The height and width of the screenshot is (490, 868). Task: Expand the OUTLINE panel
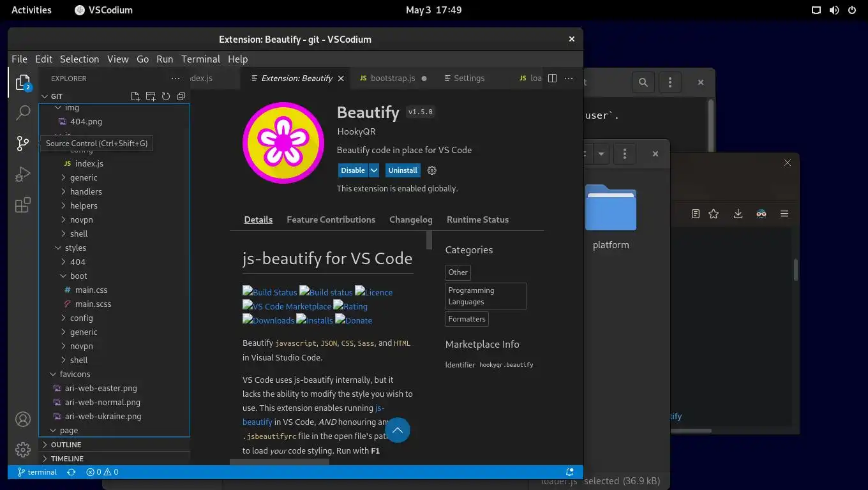pos(115,445)
